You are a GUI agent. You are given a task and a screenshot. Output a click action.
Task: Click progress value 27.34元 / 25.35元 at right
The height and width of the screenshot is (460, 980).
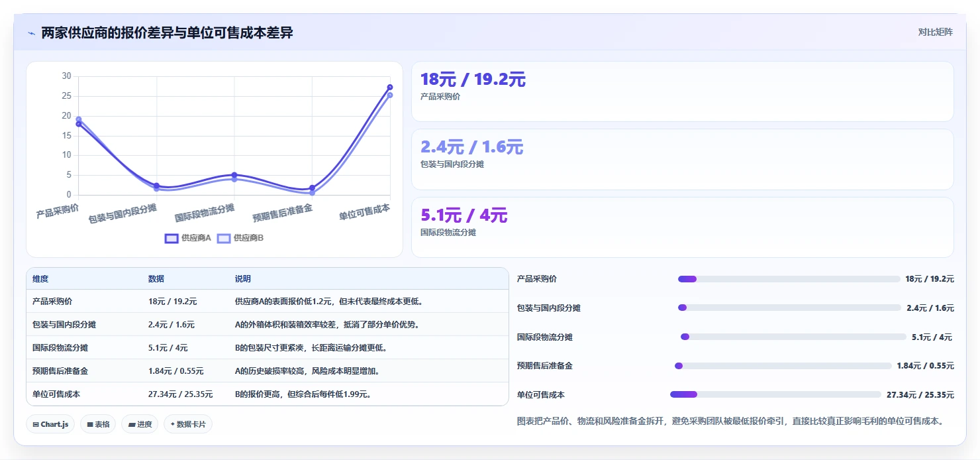click(920, 395)
